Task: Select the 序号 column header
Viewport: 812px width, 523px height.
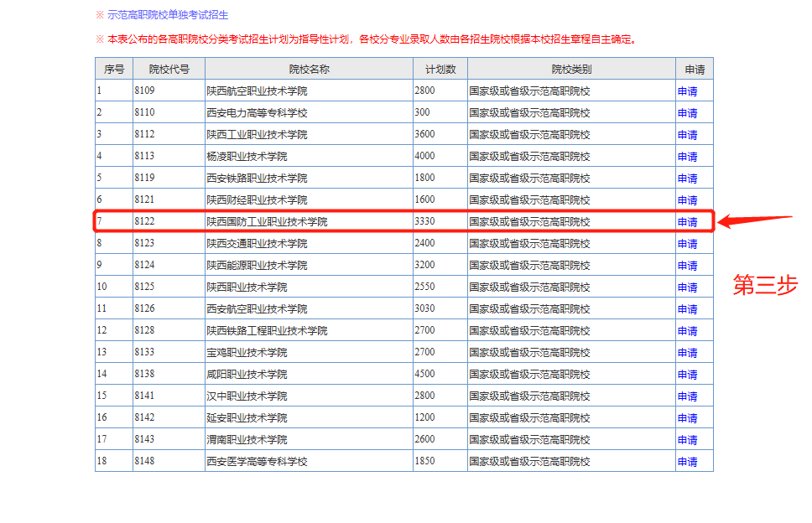Action: click(x=114, y=70)
